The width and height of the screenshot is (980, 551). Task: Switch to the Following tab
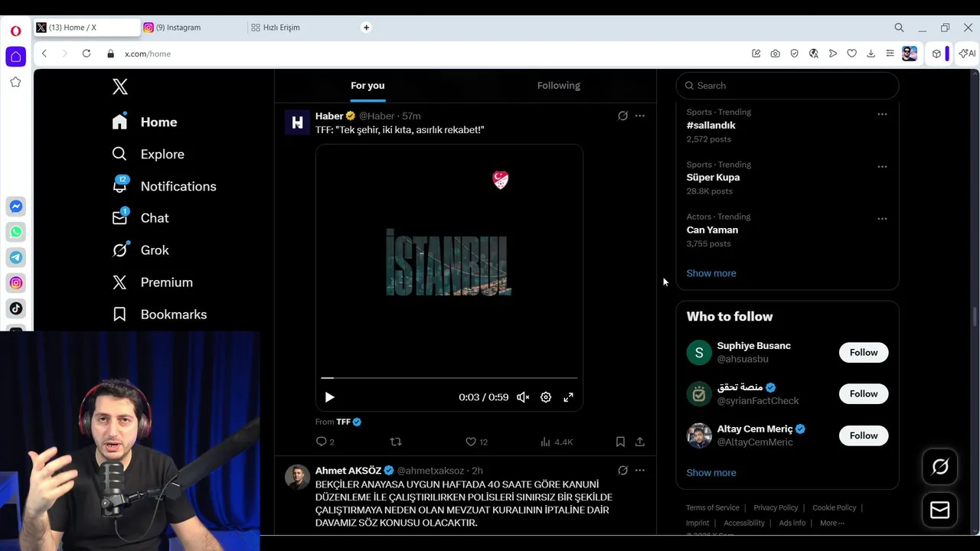click(559, 86)
